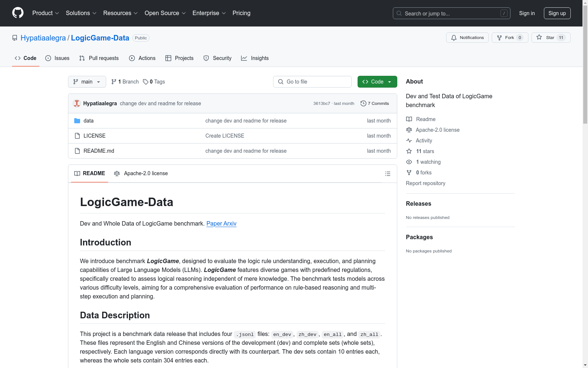Open the Product menu dropdown
The image size is (588, 368).
coord(46,13)
